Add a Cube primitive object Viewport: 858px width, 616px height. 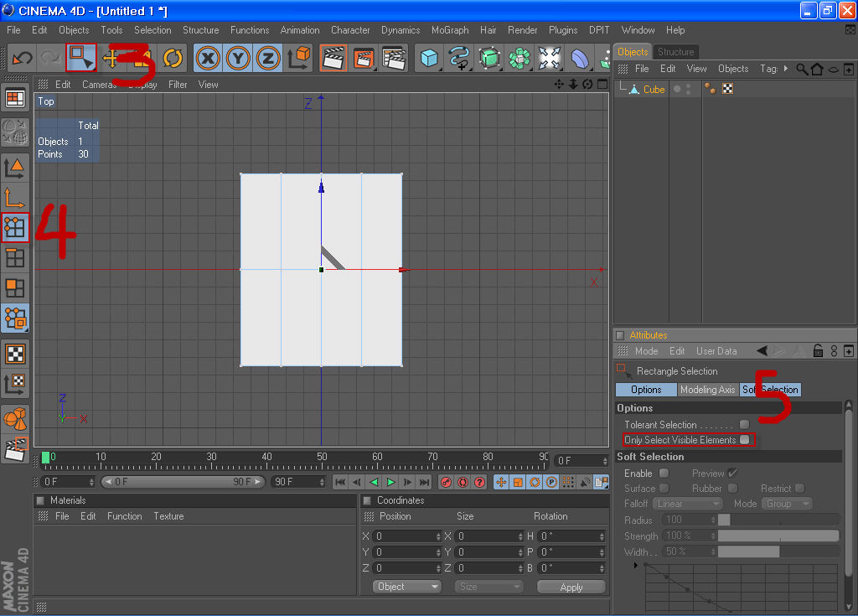[x=428, y=58]
